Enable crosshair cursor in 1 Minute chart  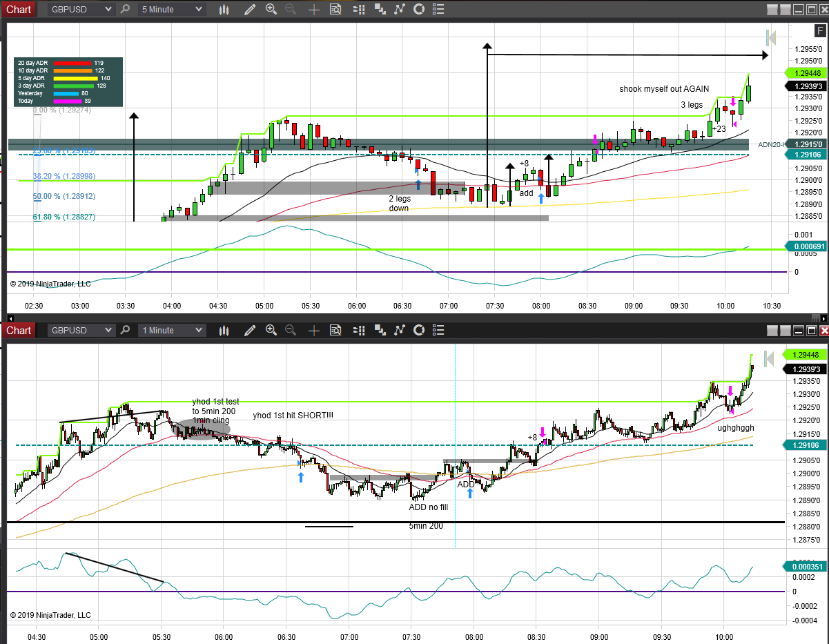pos(314,330)
